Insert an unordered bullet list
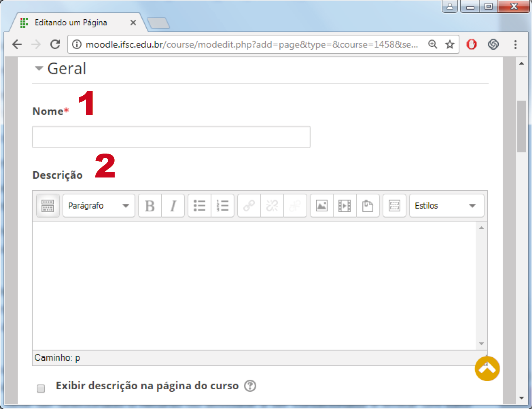The height and width of the screenshot is (409, 532). pyautogui.click(x=200, y=206)
